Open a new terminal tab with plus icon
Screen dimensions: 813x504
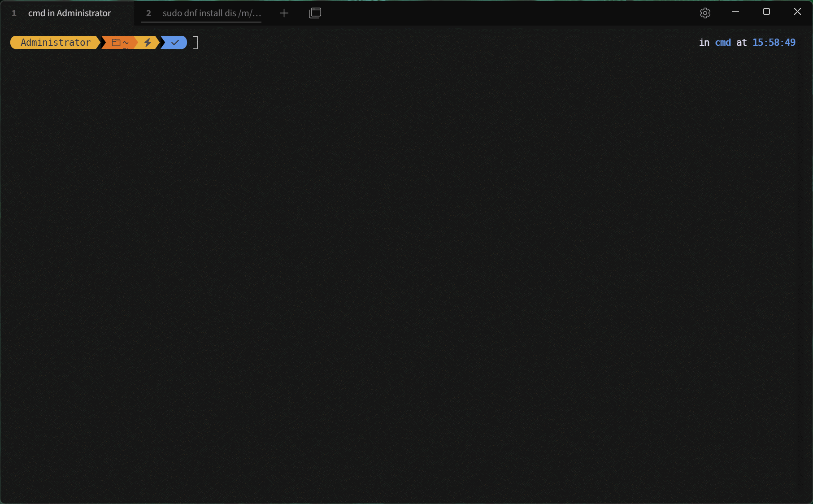(x=284, y=13)
